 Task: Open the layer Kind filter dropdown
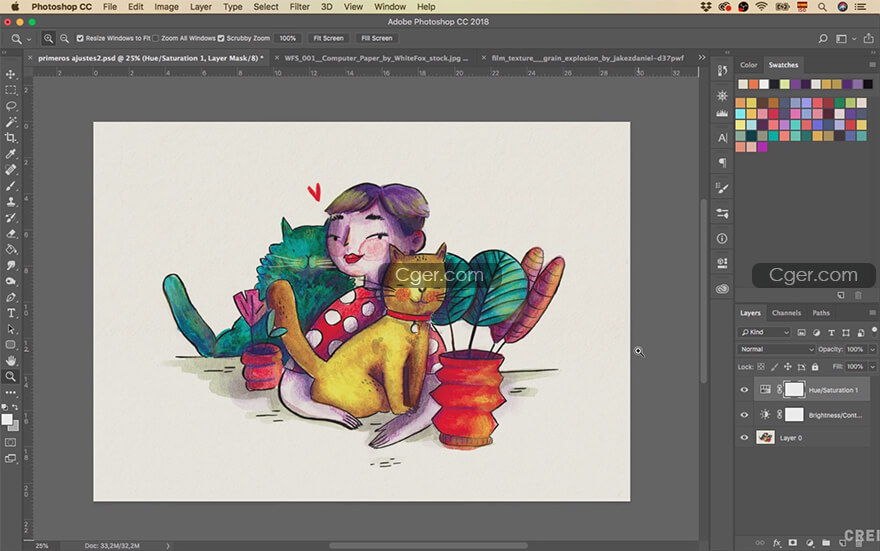pos(764,332)
